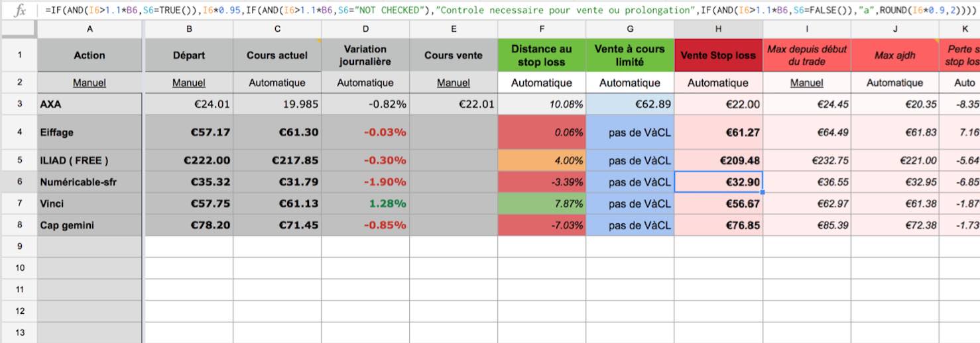Click the underlined Manuel under Action
980x343 pixels.
click(90, 83)
